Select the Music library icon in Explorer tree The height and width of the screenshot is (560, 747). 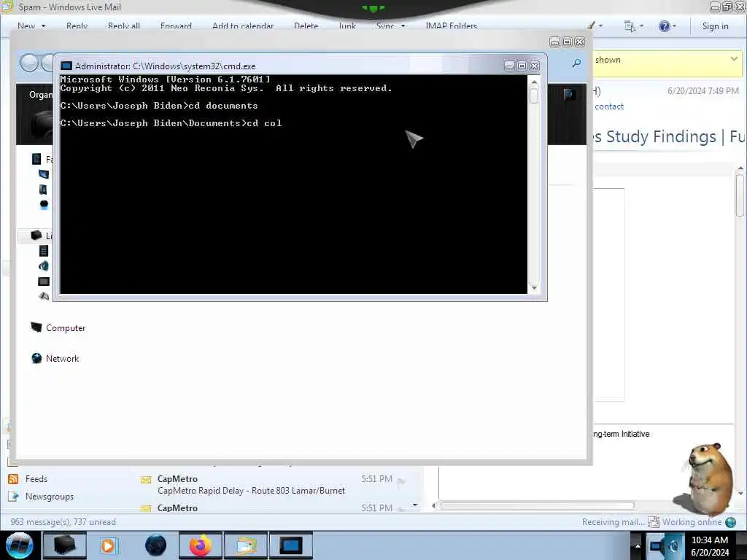tap(43, 265)
